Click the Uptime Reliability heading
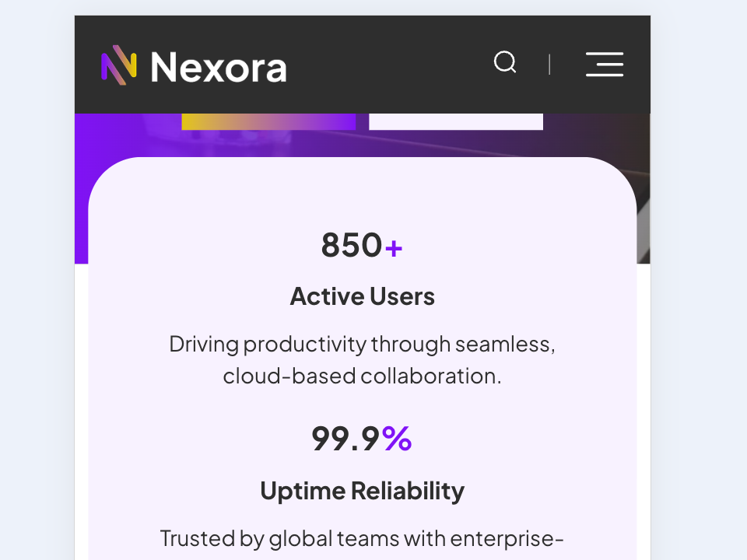 [362, 491]
